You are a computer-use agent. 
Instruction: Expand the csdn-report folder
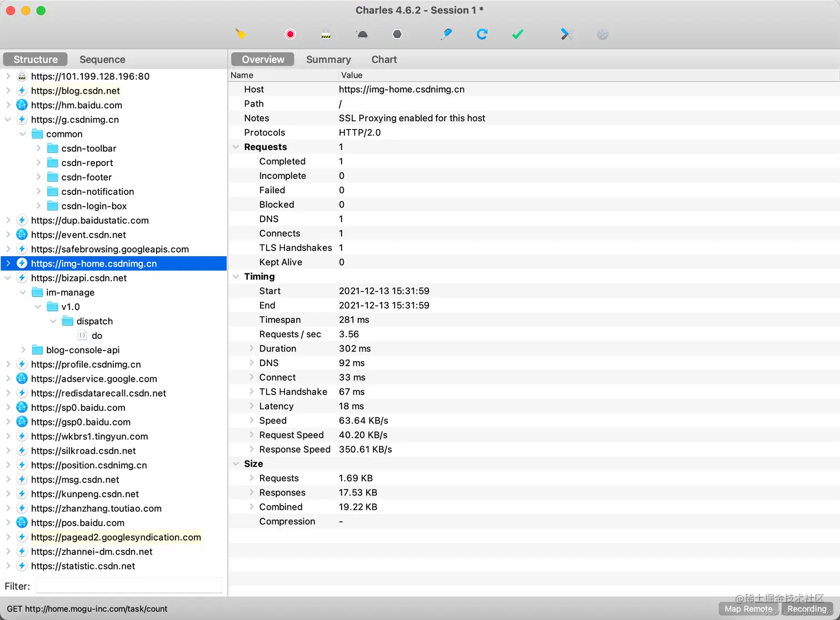coord(38,163)
